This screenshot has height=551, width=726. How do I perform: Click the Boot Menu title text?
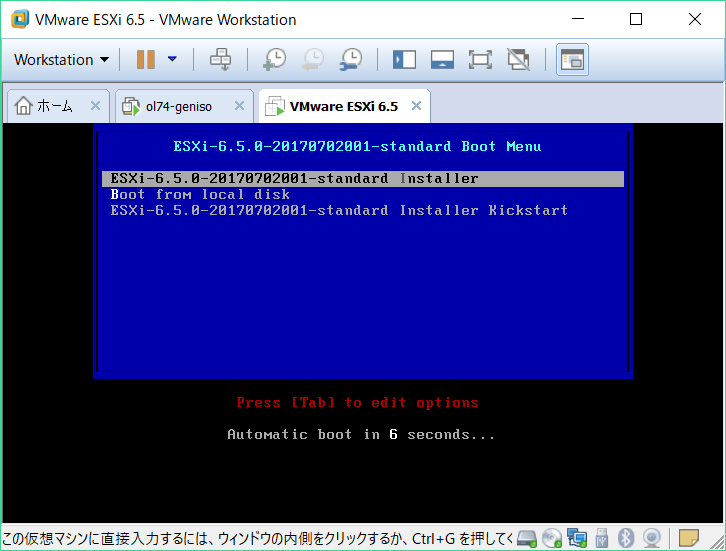[x=357, y=147]
